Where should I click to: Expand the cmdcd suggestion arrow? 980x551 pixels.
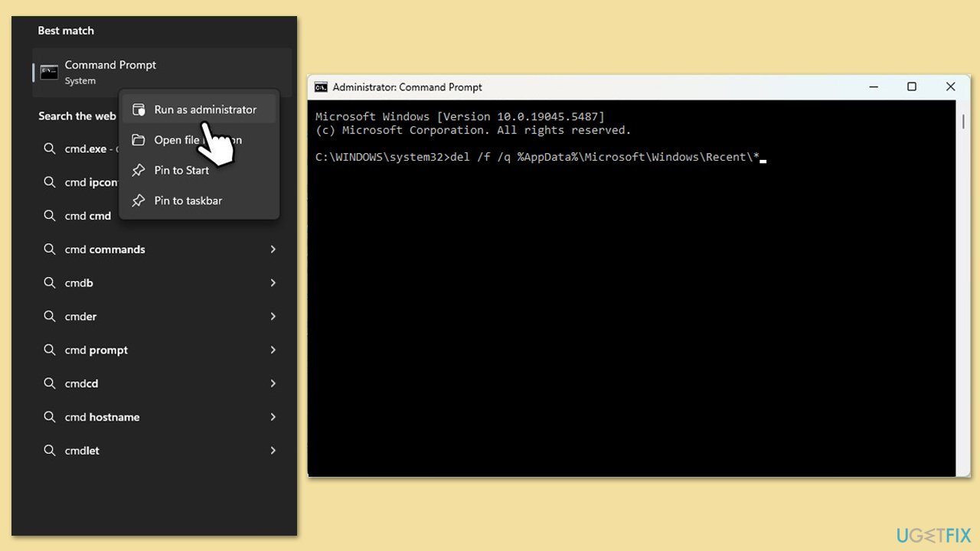pos(273,383)
